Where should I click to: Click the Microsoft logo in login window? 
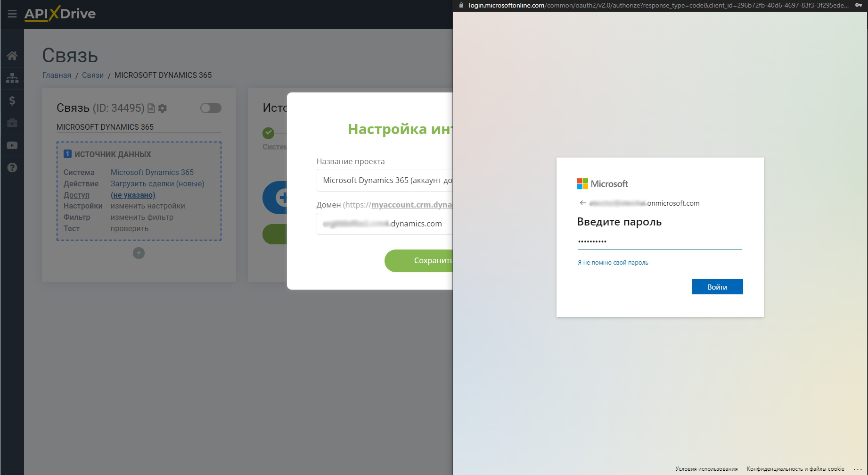coord(602,183)
